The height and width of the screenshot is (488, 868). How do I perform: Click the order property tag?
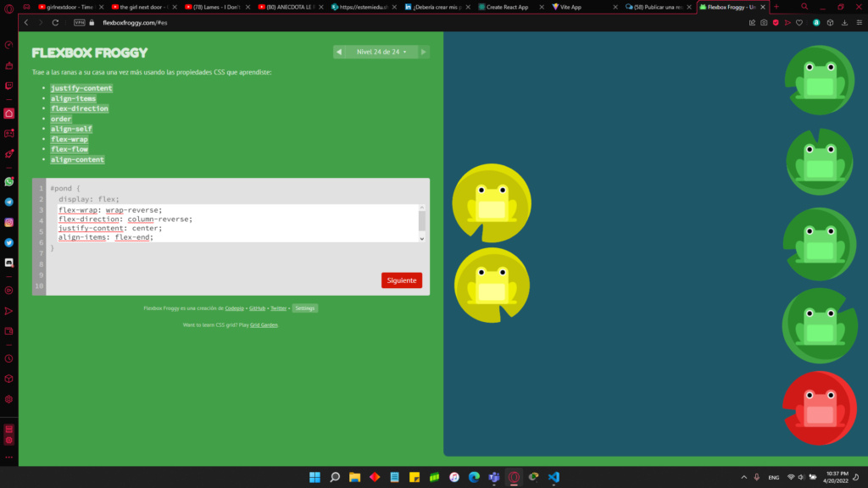pyautogui.click(x=61, y=119)
